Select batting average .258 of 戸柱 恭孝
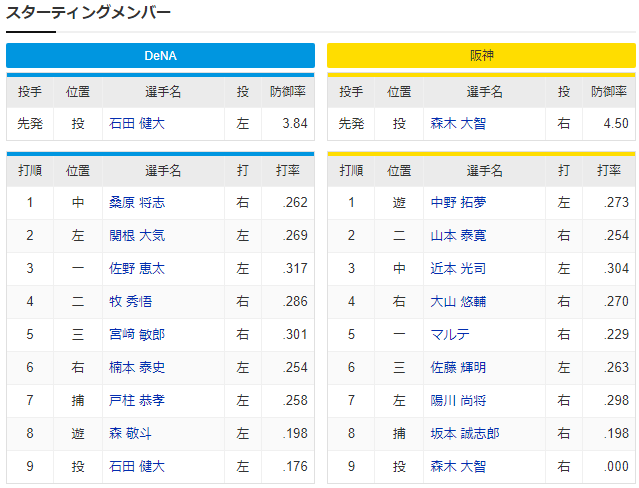Screen dimensions: 639x488 (295, 401)
